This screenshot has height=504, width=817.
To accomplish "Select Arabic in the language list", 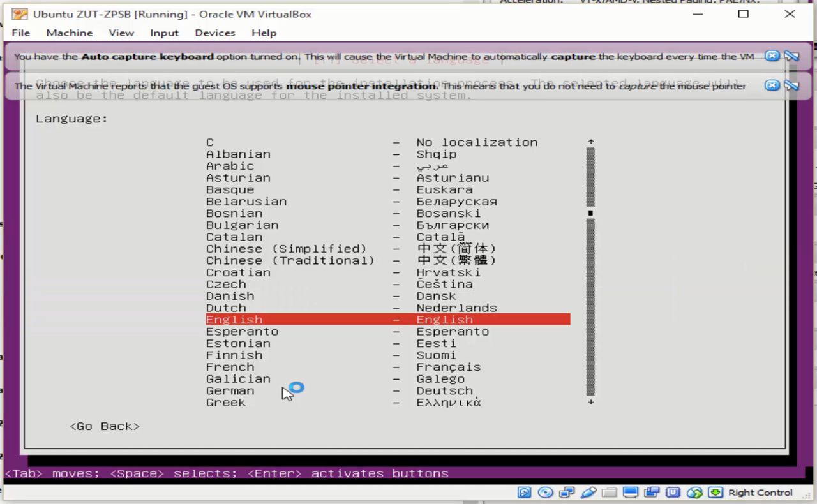I will 327,166.
